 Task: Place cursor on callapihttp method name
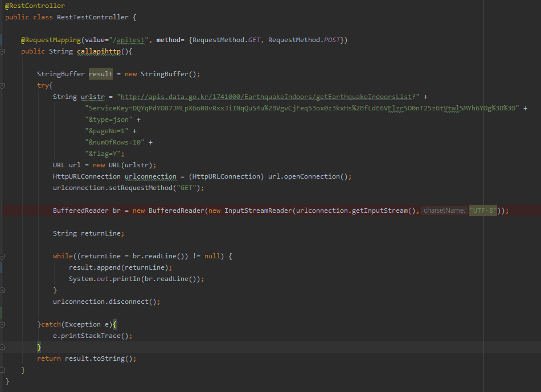tap(99, 51)
